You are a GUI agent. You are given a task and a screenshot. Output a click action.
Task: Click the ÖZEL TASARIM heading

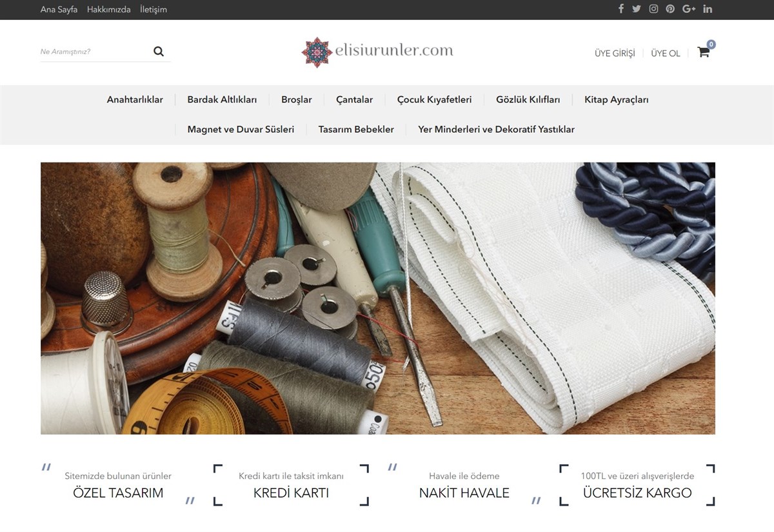[118, 493]
